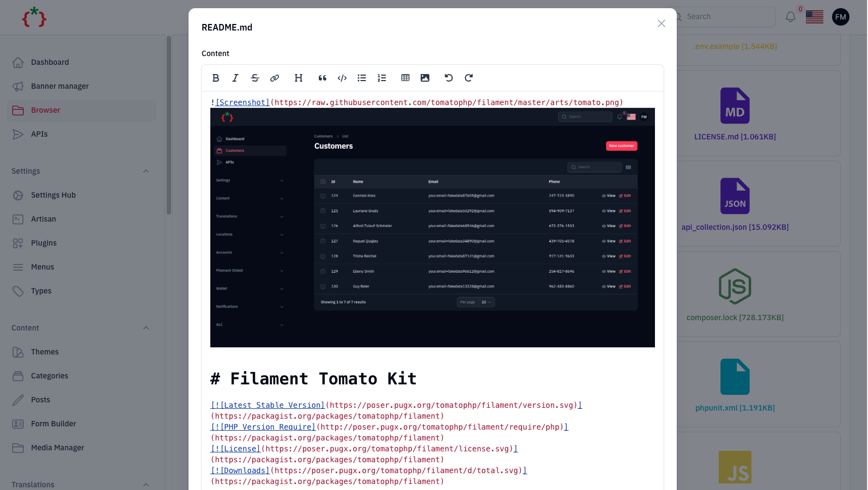This screenshot has height=490, width=868.
Task: Collapse the Settings sidebar group
Action: tap(146, 171)
